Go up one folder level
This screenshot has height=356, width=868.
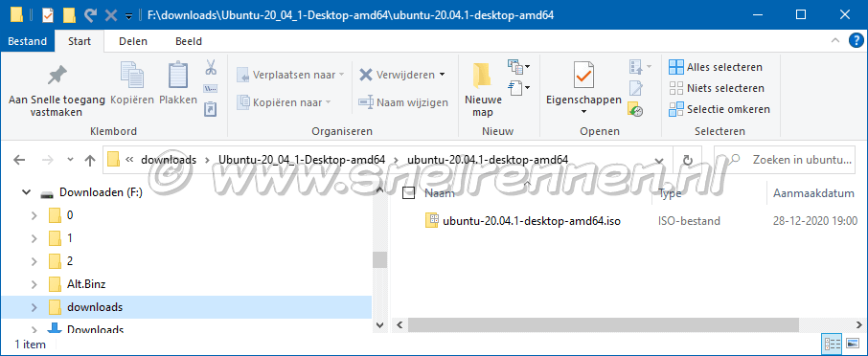(x=89, y=161)
